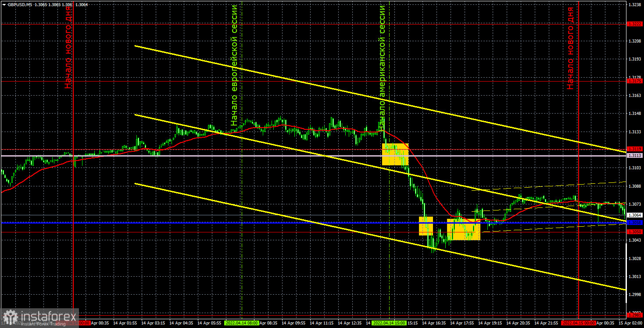Click the green 2022.04.14 08:00 time marker
Image resolution: width=644 pixels, height=328 pixels.
241,323
